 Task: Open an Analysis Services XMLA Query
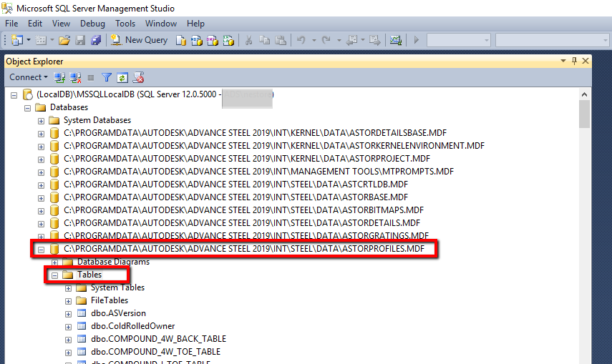228,40
